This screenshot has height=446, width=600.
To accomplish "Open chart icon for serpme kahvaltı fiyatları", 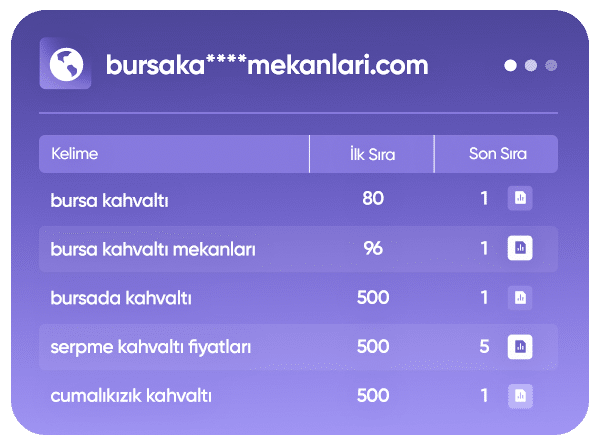I will 520,347.
